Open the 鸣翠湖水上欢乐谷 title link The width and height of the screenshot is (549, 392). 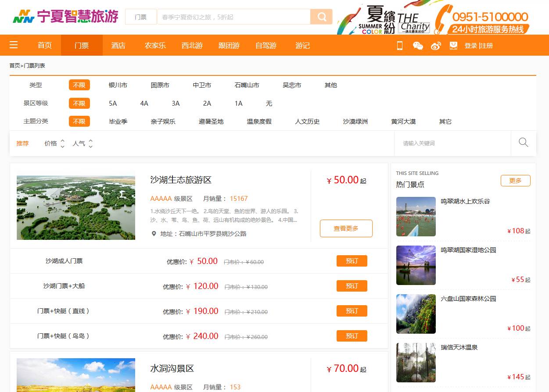[465, 201]
